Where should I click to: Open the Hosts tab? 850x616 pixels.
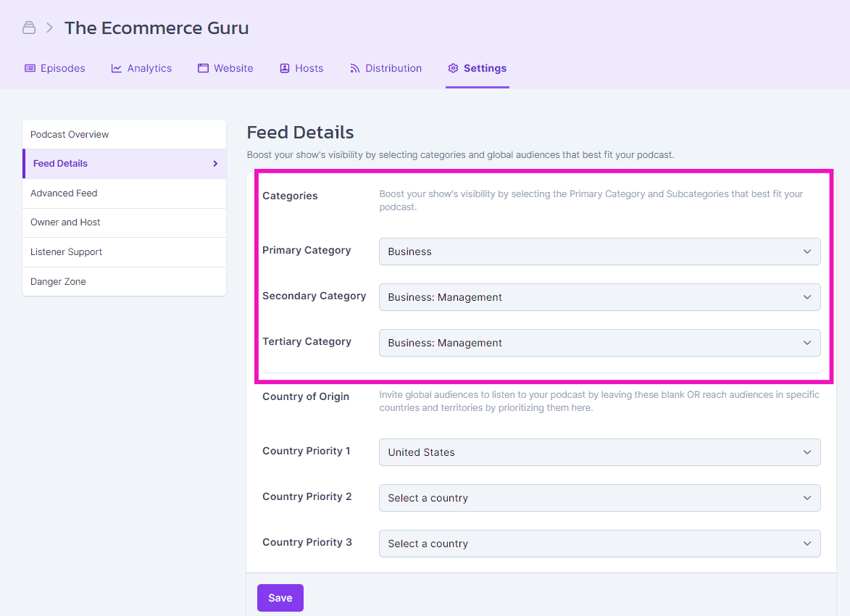[x=301, y=68]
